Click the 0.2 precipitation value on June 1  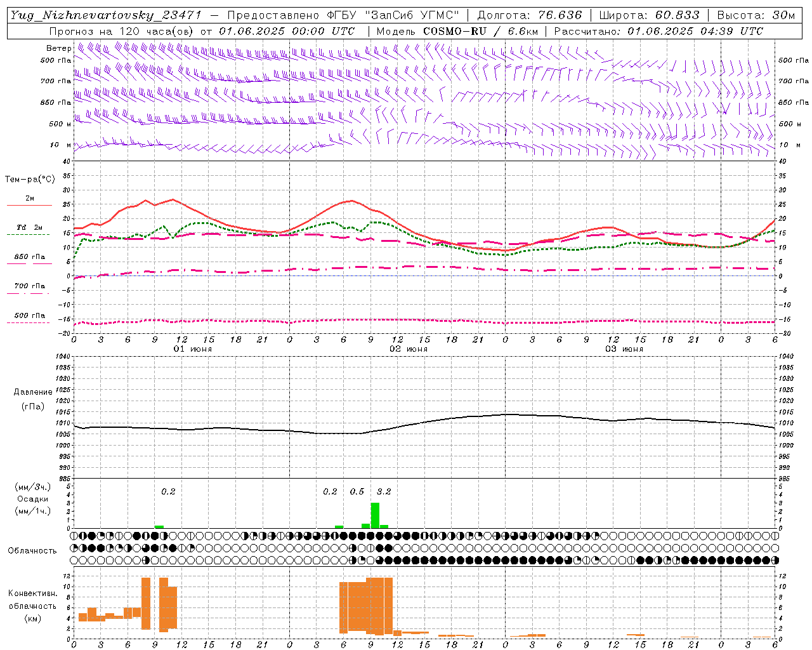(x=168, y=491)
